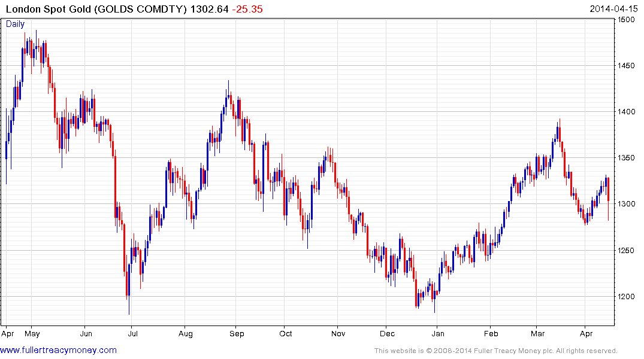Click the Oct label on time axis

(285, 334)
